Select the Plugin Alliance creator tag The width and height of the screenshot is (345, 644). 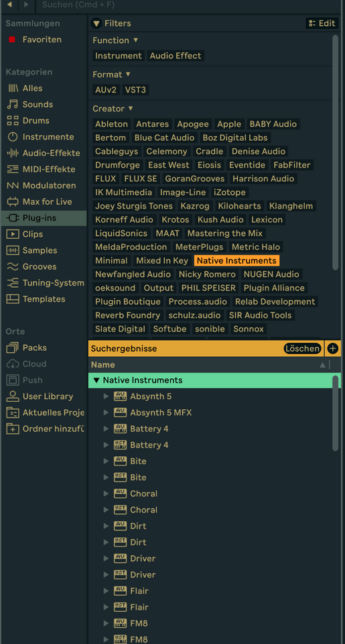point(275,288)
